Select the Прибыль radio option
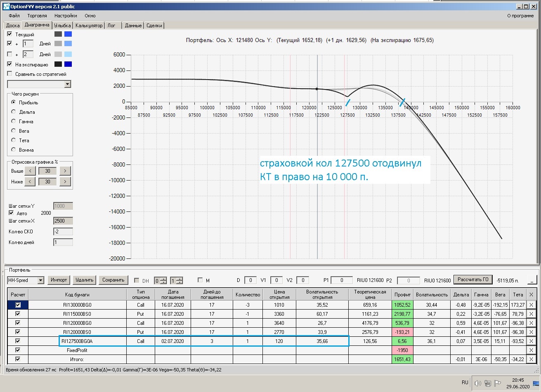The height and width of the screenshot is (392, 541). point(14,102)
